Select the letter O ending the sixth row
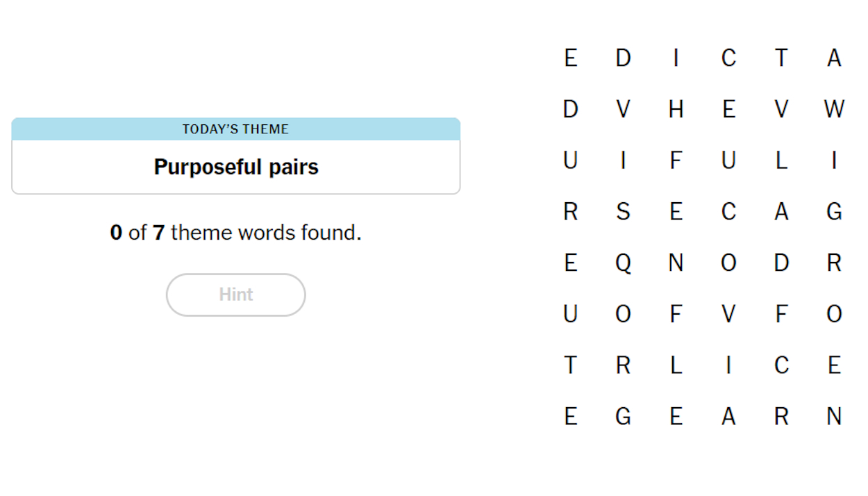The width and height of the screenshot is (868, 496). click(x=834, y=314)
